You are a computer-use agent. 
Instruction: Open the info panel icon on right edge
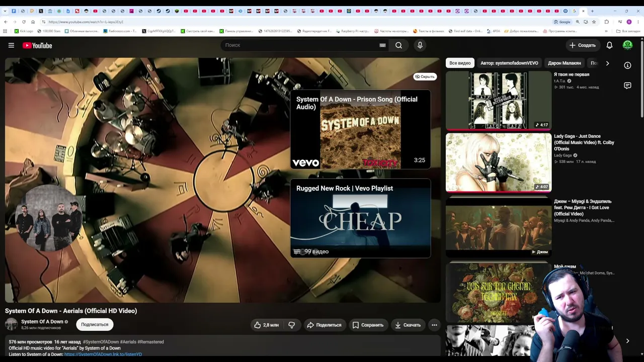627,65
